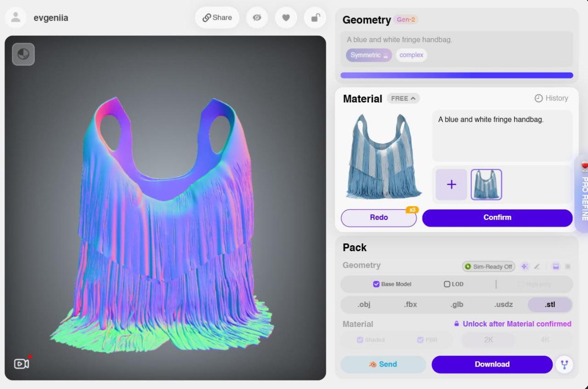Image resolution: width=588 pixels, height=389 pixels.
Task: Click the branch fork icon beside Download
Action: pyautogui.click(x=564, y=364)
